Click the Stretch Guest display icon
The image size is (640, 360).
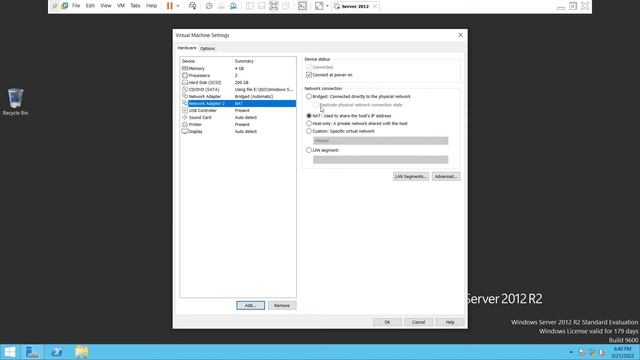pos(319,6)
